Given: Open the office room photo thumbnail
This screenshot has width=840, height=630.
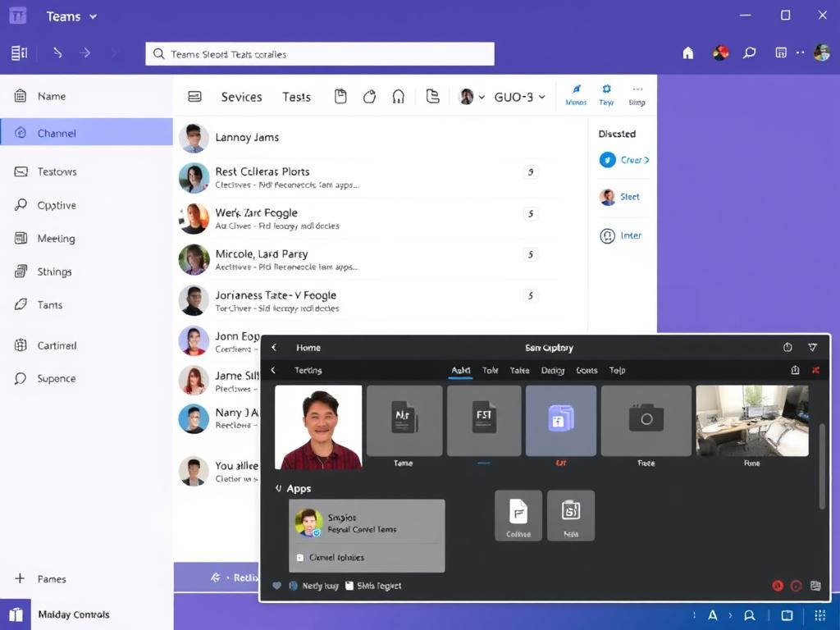Looking at the screenshot, I should 752,421.
